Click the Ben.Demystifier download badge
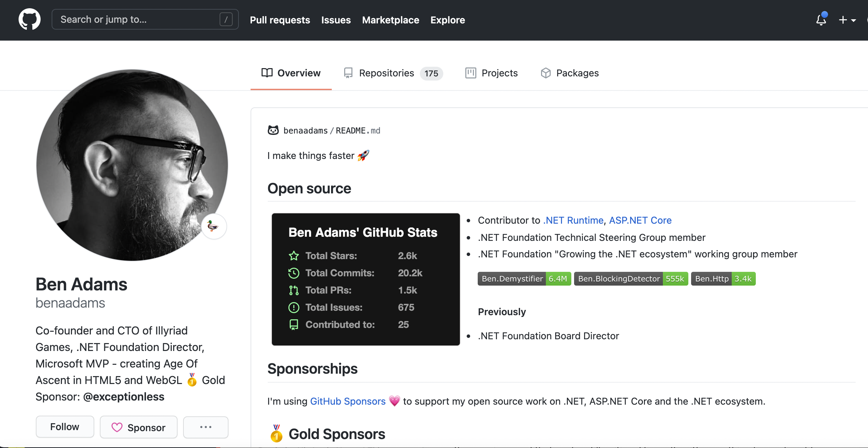 point(523,279)
